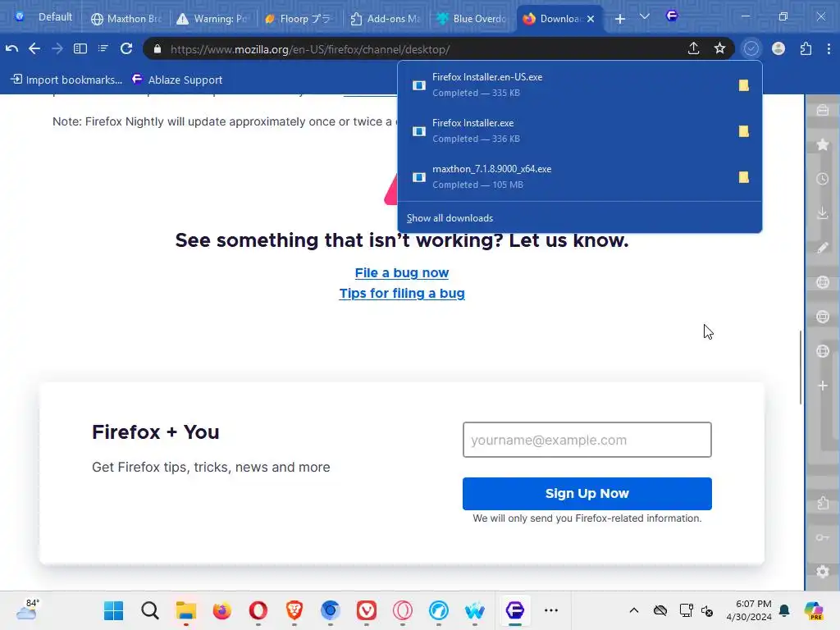Open the three-dot browser menu
This screenshot has height=630, width=840.
(x=829, y=48)
